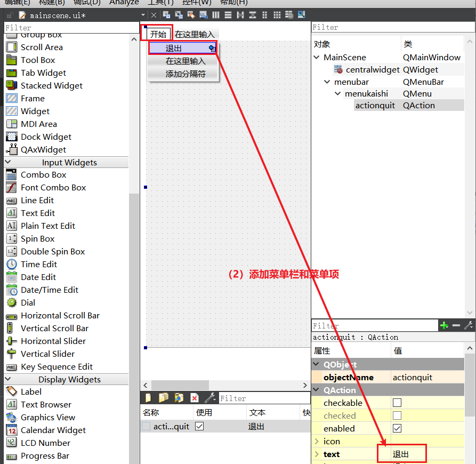The height and width of the screenshot is (464, 476).
Task: Click the objectName value actionquit
Action: 412,377
